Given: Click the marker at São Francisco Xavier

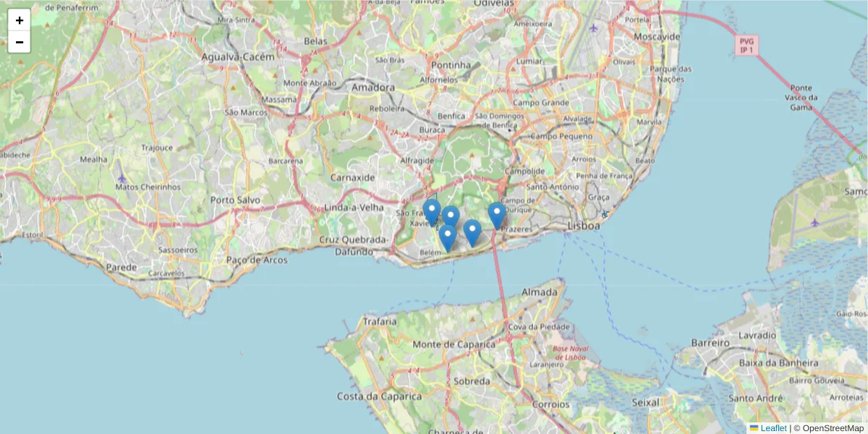Looking at the screenshot, I should click(432, 213).
